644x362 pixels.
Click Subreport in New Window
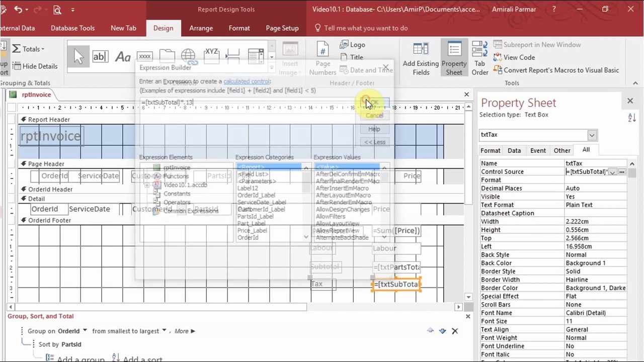[x=537, y=45]
